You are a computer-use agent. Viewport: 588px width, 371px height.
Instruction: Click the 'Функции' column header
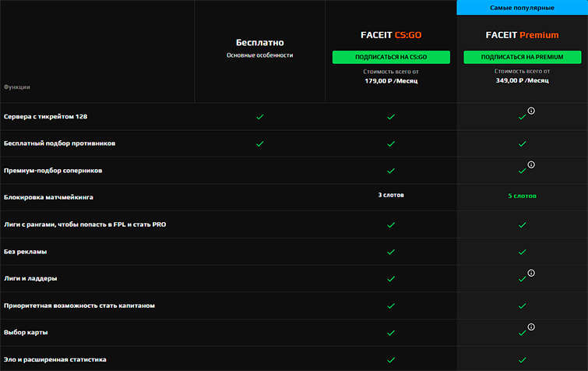pyautogui.click(x=17, y=87)
